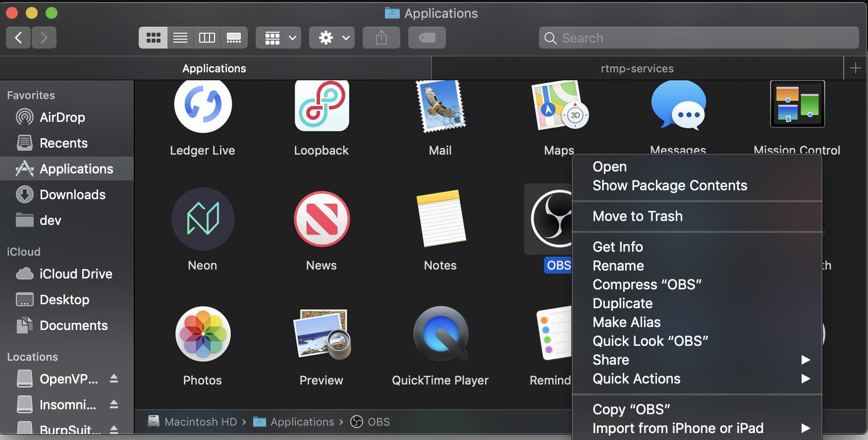Image resolution: width=868 pixels, height=440 pixels.
Task: Select the Preview app icon
Action: pyautogui.click(x=322, y=334)
